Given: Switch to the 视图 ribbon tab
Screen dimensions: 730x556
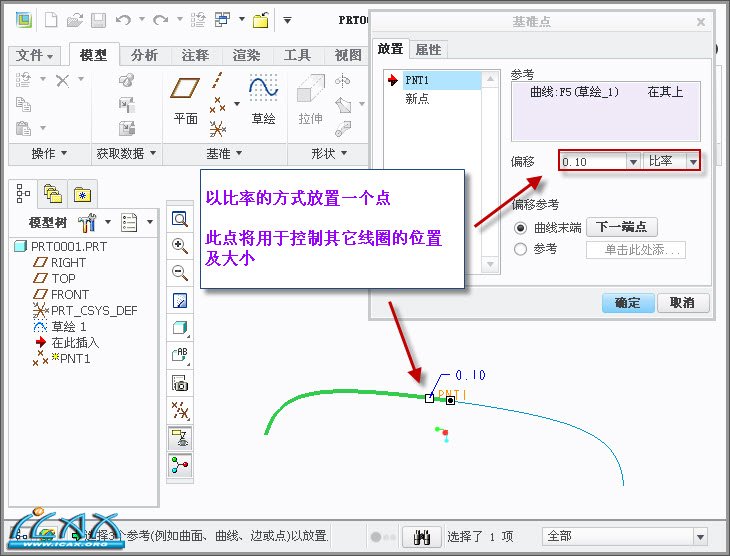Looking at the screenshot, I should (348, 55).
